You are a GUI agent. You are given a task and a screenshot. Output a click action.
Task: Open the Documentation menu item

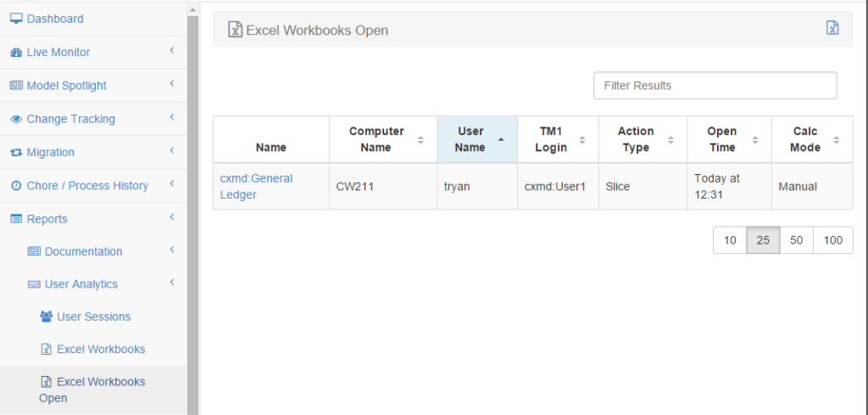[x=83, y=251]
